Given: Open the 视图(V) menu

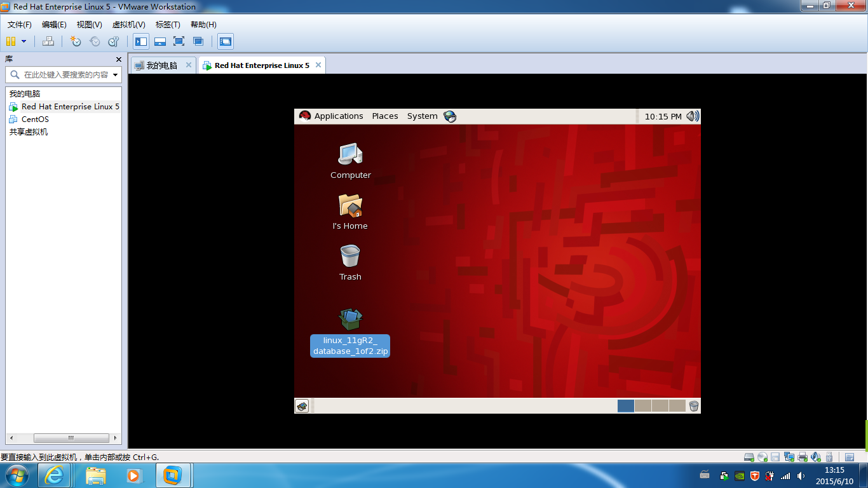Looking at the screenshot, I should (x=89, y=24).
